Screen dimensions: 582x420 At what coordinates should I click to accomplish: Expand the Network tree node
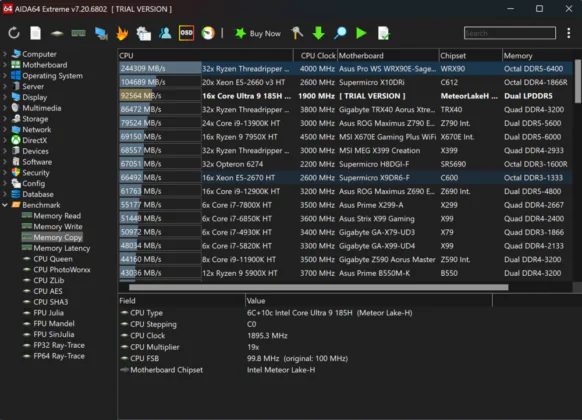(5, 129)
